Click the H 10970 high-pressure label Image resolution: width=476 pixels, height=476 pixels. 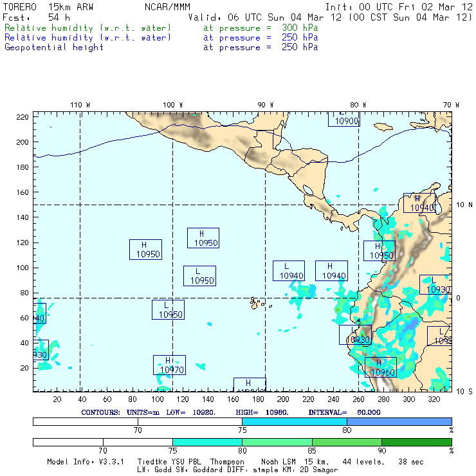coord(169,365)
